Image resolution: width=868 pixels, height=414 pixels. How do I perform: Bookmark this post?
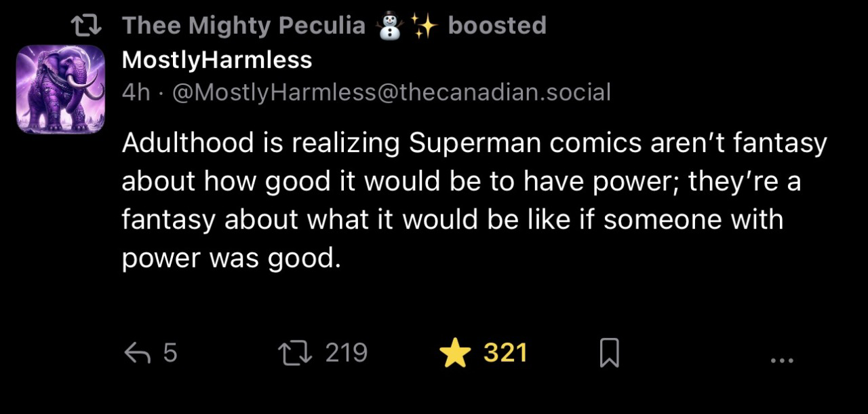pos(609,354)
